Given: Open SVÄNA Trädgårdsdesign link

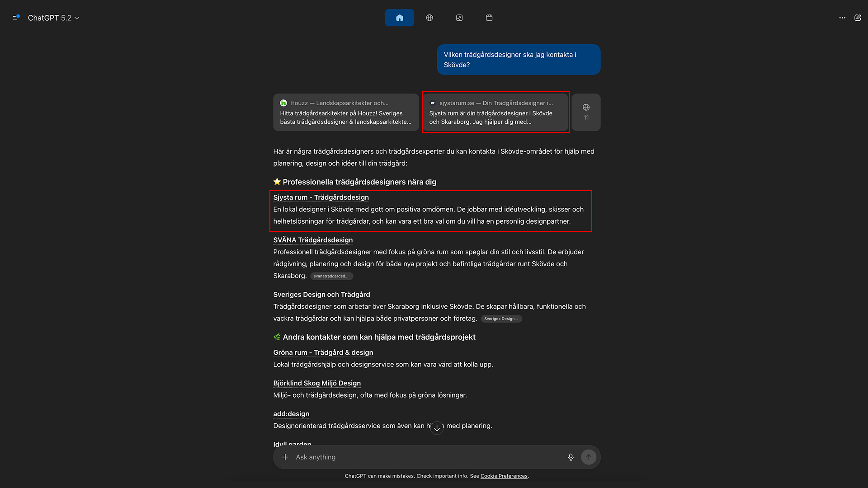Looking at the screenshot, I should [x=313, y=240].
